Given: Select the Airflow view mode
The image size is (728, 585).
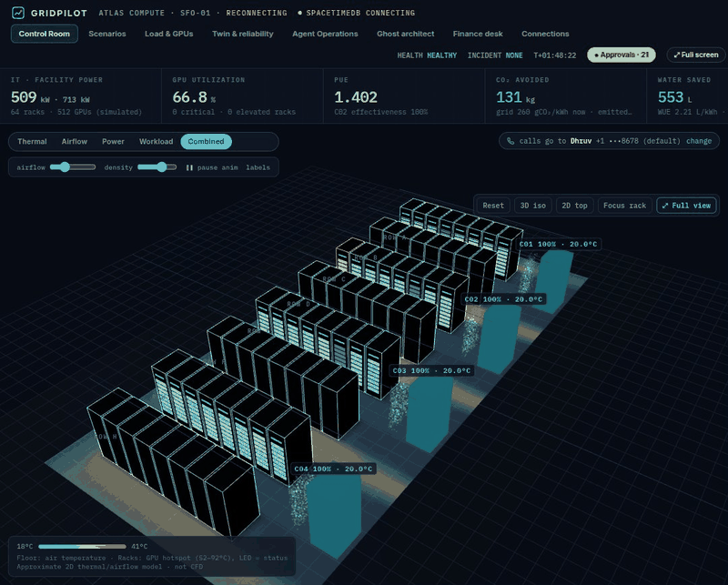Looking at the screenshot, I should [x=75, y=142].
